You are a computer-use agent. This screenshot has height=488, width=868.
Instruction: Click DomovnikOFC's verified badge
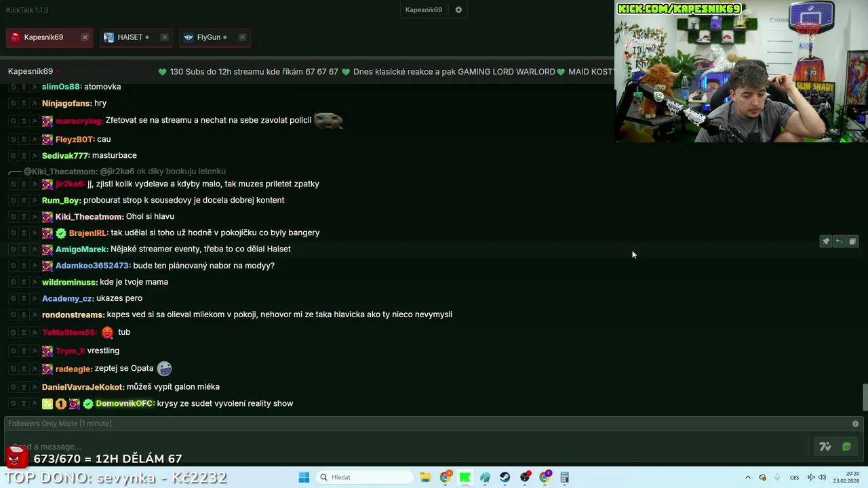coord(88,404)
